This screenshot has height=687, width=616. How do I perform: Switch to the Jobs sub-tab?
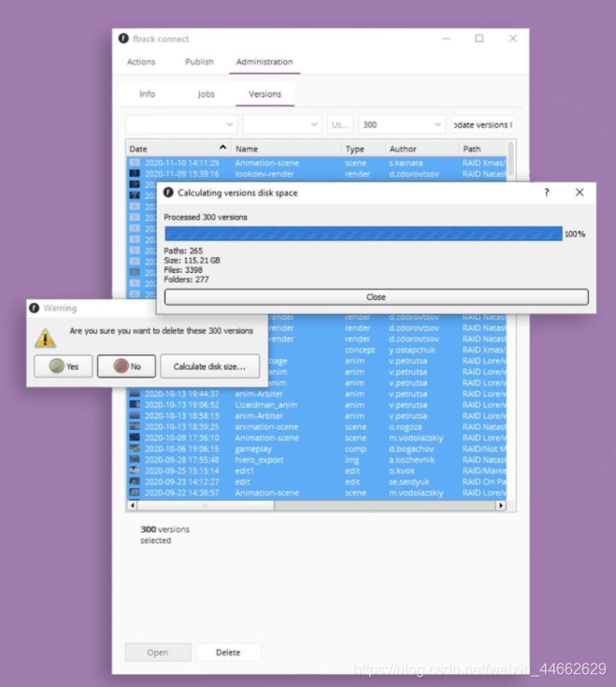[x=206, y=93]
